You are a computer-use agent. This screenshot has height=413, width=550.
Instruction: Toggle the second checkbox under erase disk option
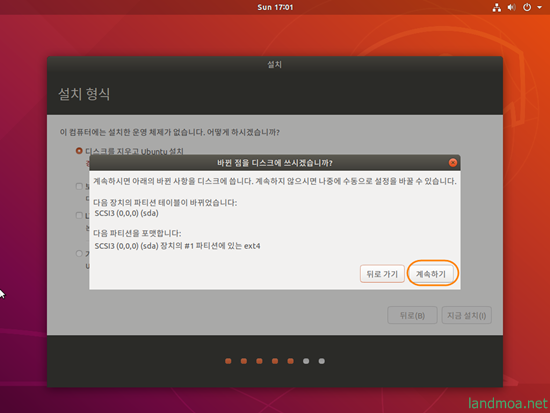tap(79, 186)
